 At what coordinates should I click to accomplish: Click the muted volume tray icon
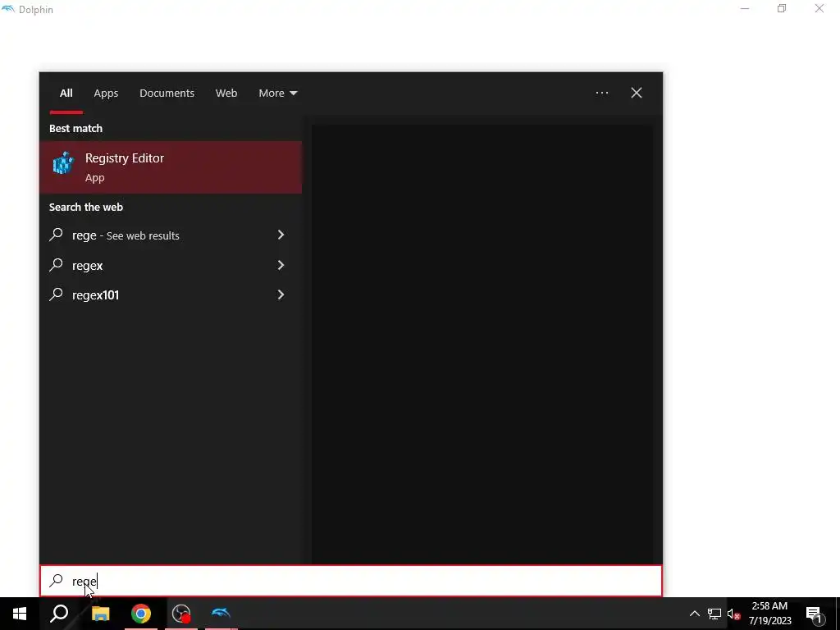coord(733,614)
